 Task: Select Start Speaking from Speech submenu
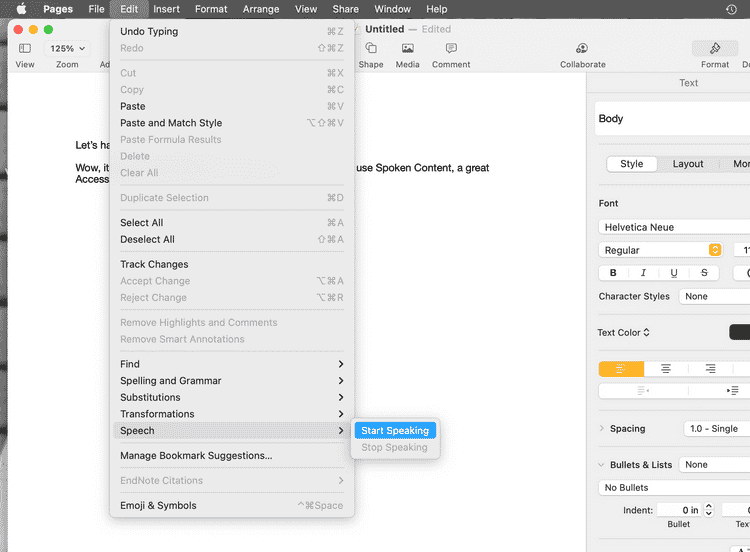click(395, 431)
